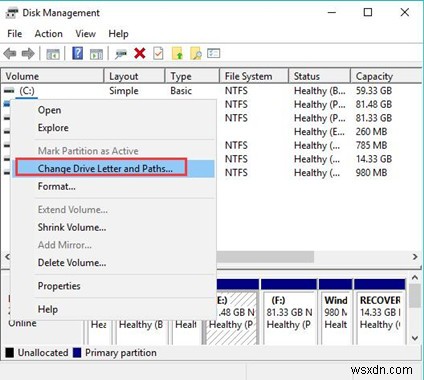The image size is (424, 380).
Task: Click the 81.48 GB capacity cell
Action: click(374, 104)
